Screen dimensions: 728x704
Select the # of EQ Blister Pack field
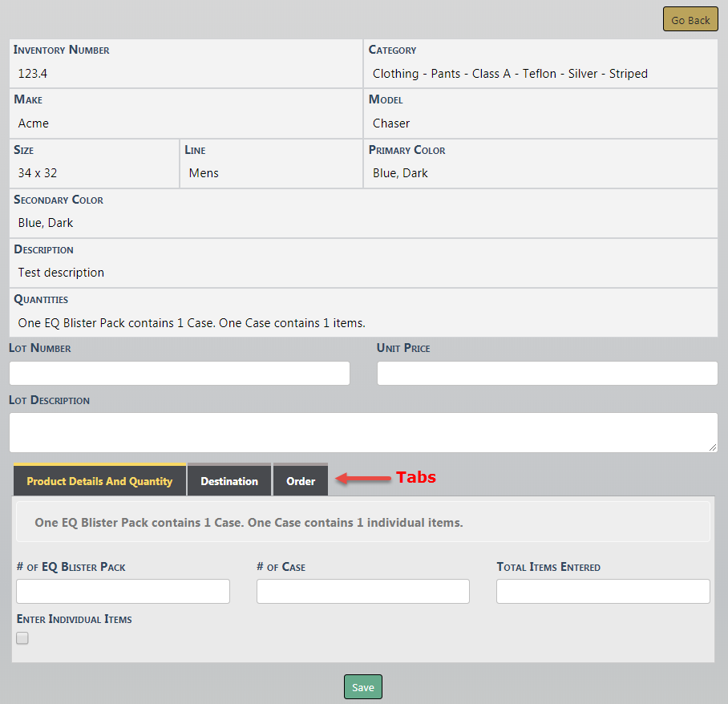(x=123, y=591)
